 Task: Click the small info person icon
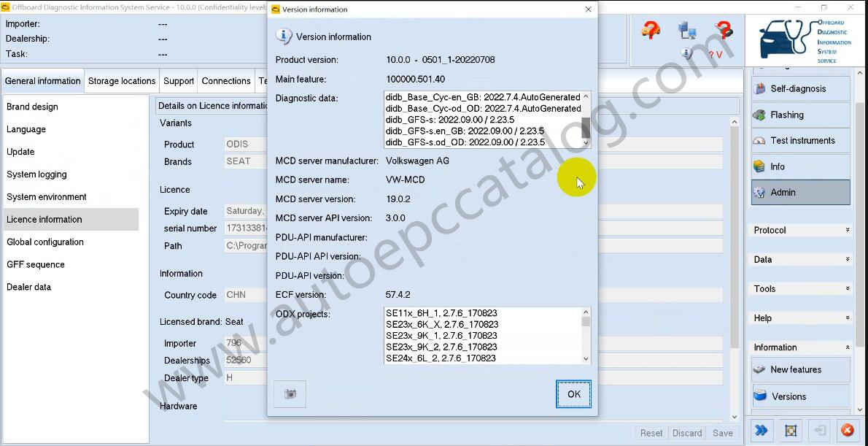click(687, 54)
